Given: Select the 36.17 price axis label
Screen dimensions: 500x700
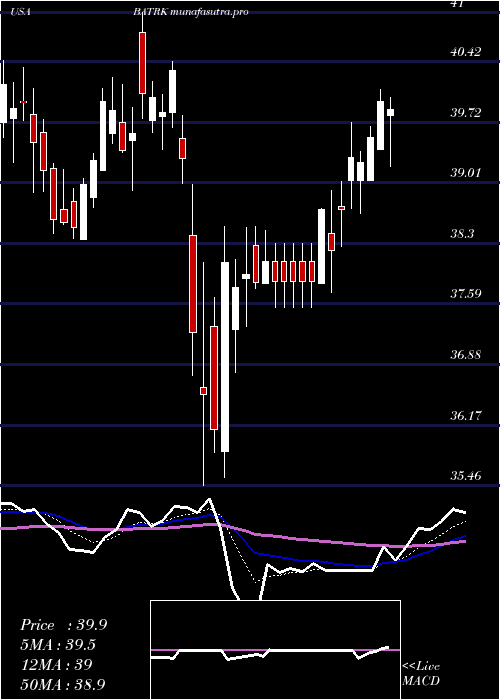Looking at the screenshot, I should coord(466,416).
